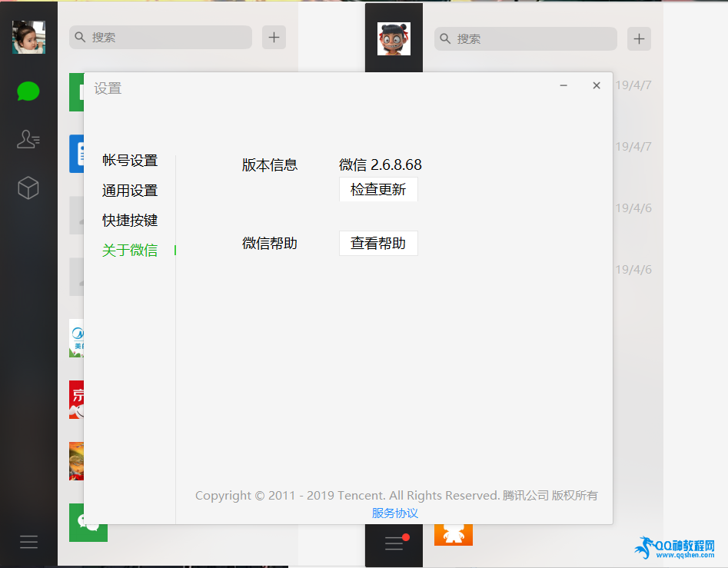
Task: Open the Favorites cube icon in left sidebar
Action: coord(28,188)
